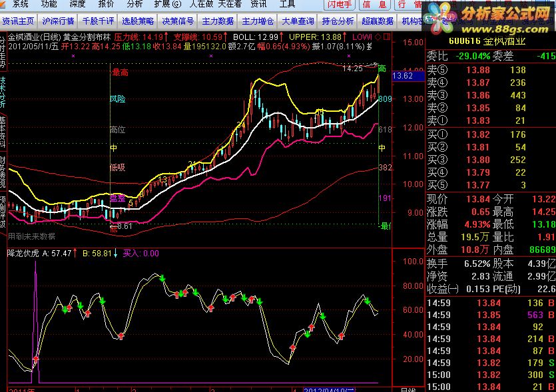Viewport: 556px width, 392px height.
Task: Click the 换手 6.52% value
Action: point(477,264)
